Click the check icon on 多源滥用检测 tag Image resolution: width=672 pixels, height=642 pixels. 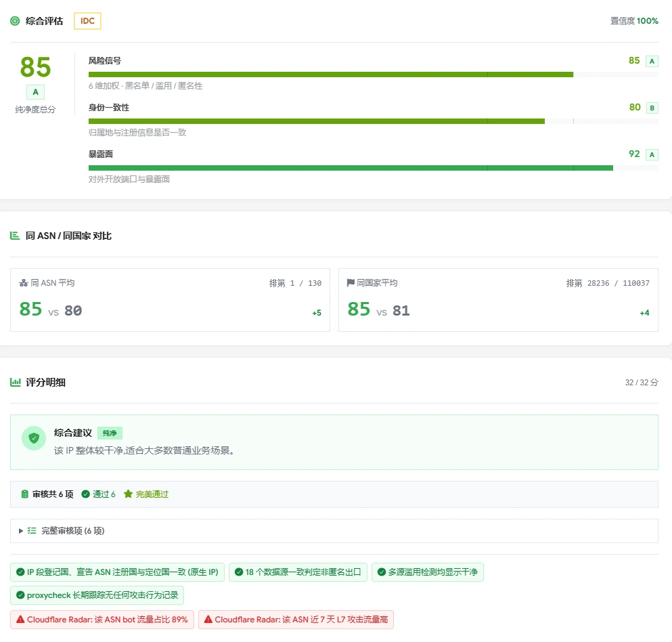382,572
